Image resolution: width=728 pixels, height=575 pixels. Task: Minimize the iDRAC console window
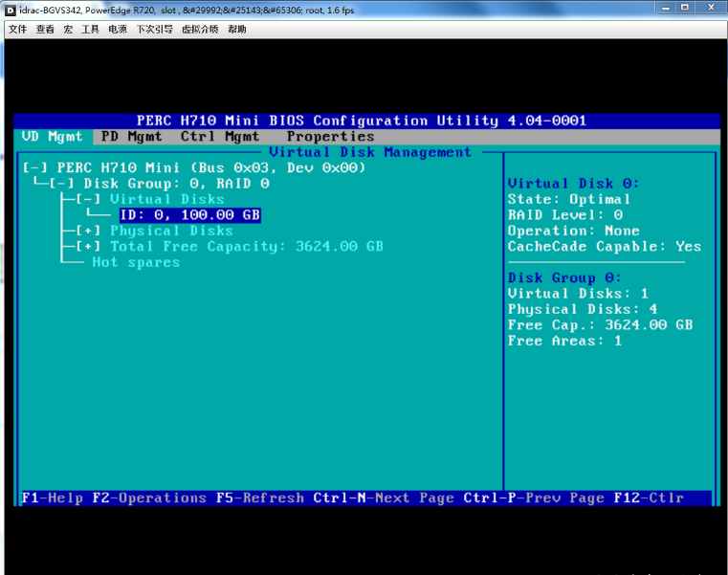coord(665,8)
